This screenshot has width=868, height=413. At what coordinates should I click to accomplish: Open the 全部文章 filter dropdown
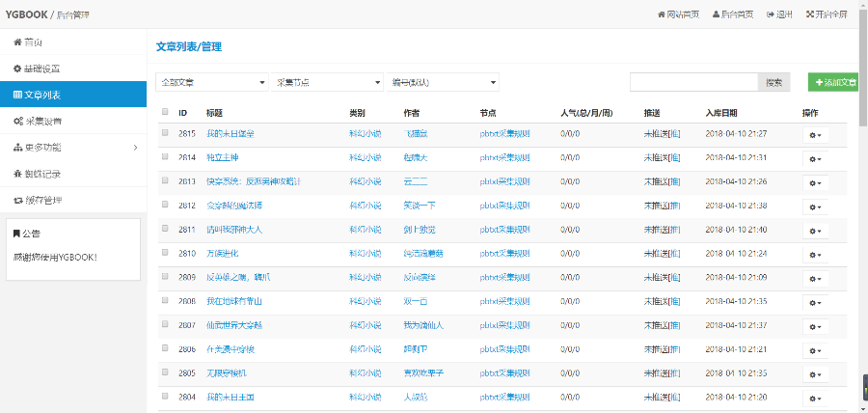click(212, 82)
